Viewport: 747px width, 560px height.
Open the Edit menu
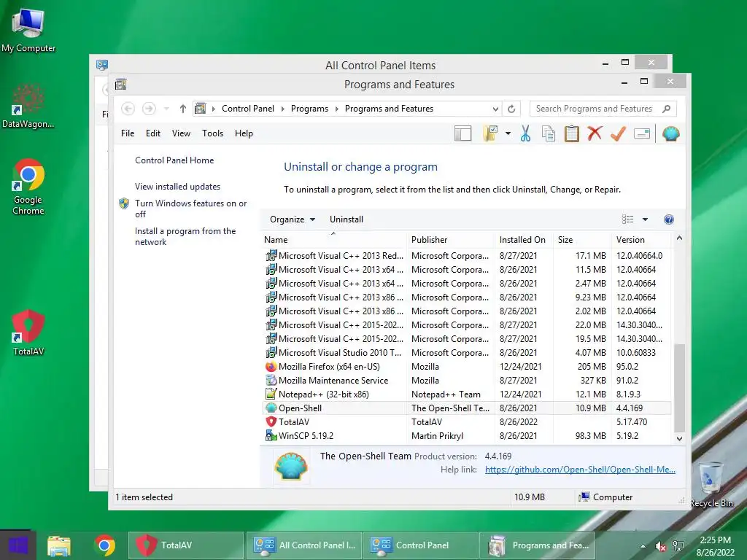tap(153, 133)
